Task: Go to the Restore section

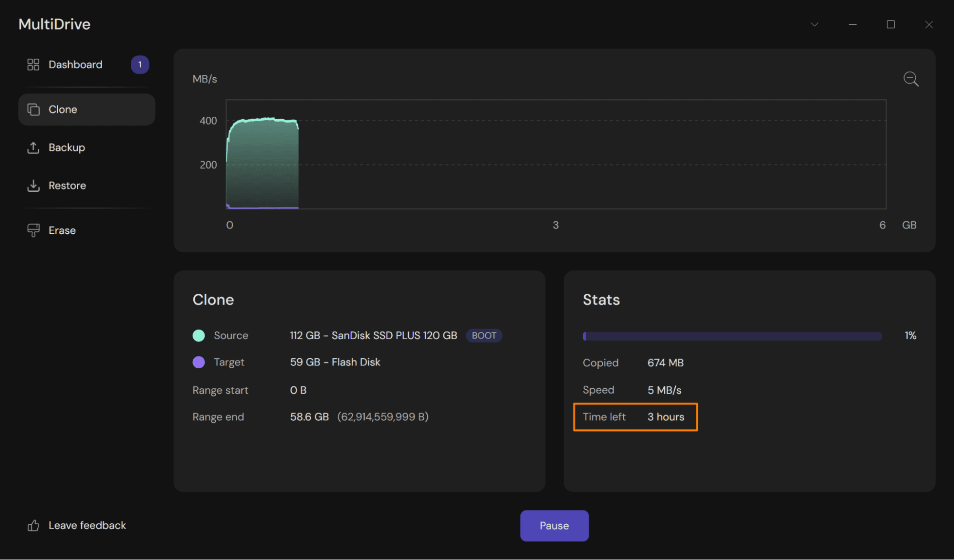Action: [x=86, y=186]
